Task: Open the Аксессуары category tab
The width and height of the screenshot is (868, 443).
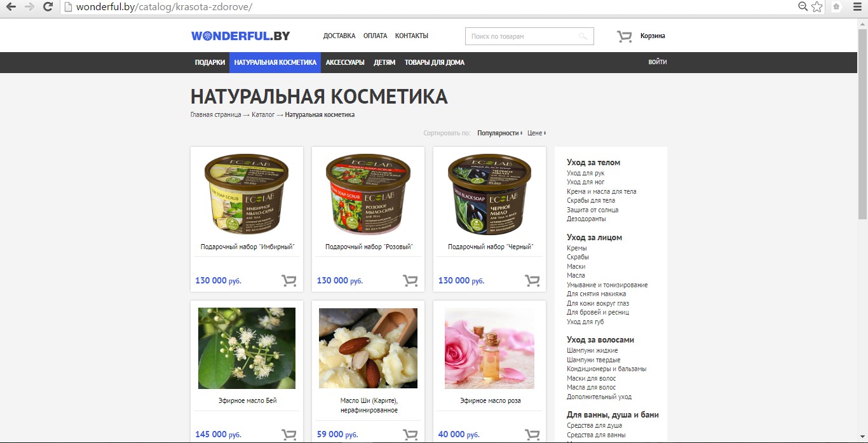Action: tap(345, 62)
